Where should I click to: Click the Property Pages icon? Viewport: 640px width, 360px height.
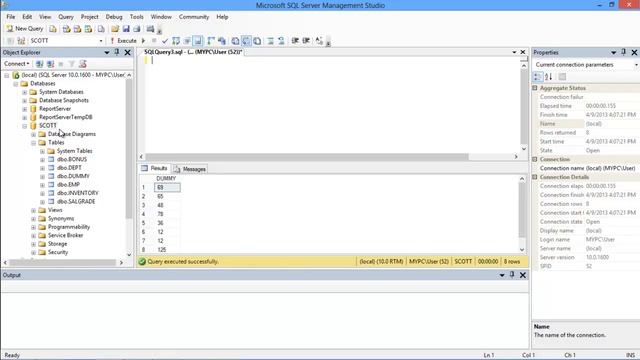tap(562, 77)
